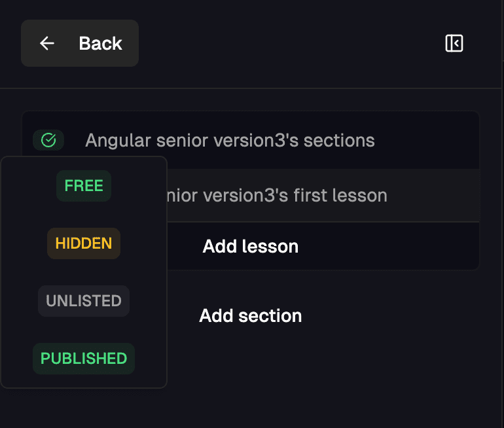Image resolution: width=504 pixels, height=428 pixels.
Task: Collapse the sidebar using the panel icon
Action: [x=454, y=43]
